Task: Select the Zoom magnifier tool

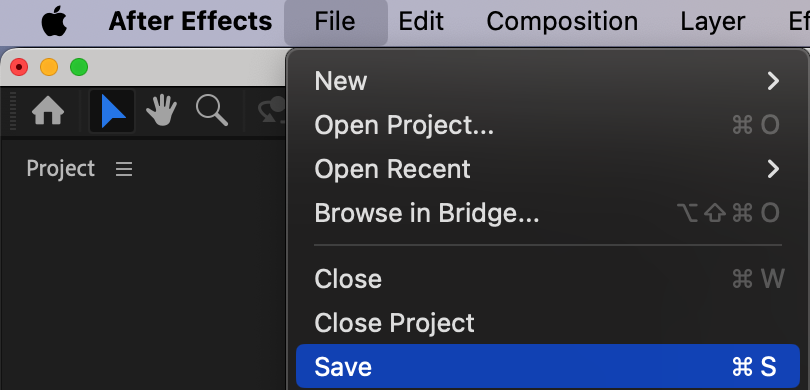Action: click(x=212, y=111)
